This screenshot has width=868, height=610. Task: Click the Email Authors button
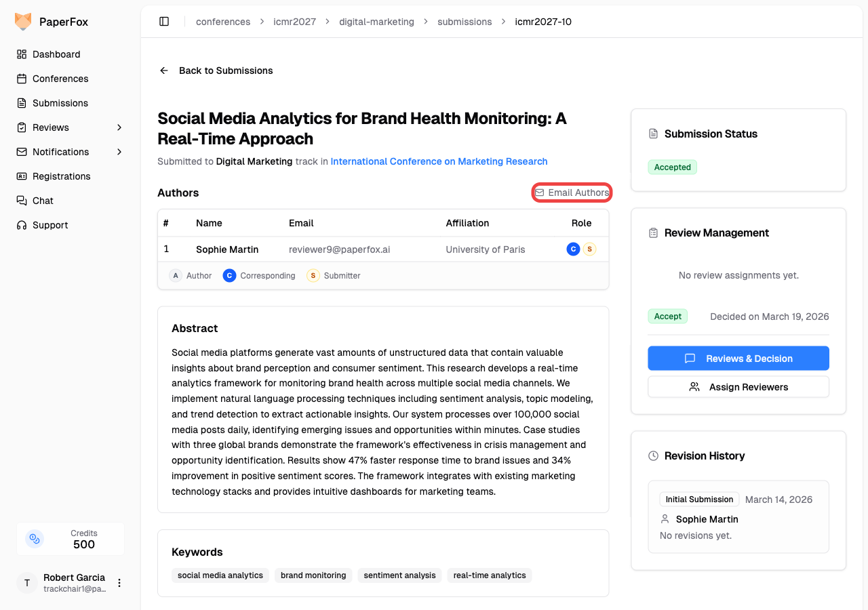tap(572, 192)
